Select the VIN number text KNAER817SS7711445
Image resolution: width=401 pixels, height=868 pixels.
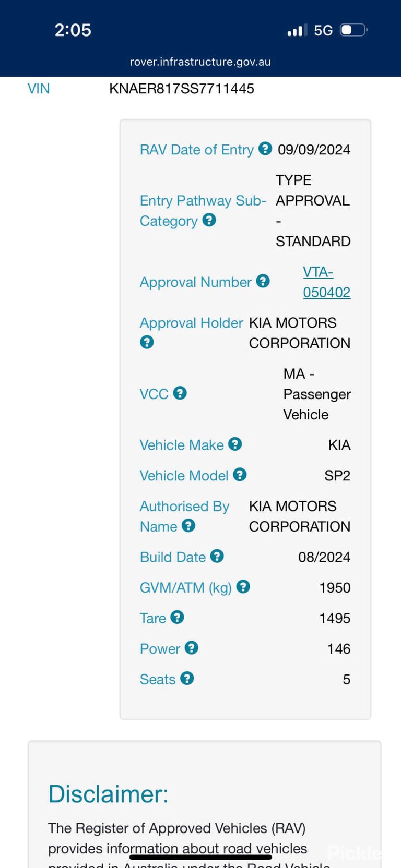point(182,89)
